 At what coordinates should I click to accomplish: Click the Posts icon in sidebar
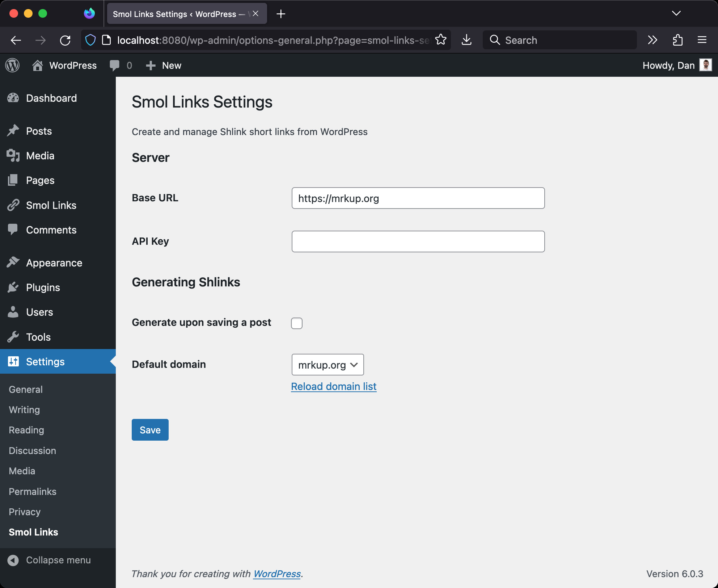coord(13,131)
